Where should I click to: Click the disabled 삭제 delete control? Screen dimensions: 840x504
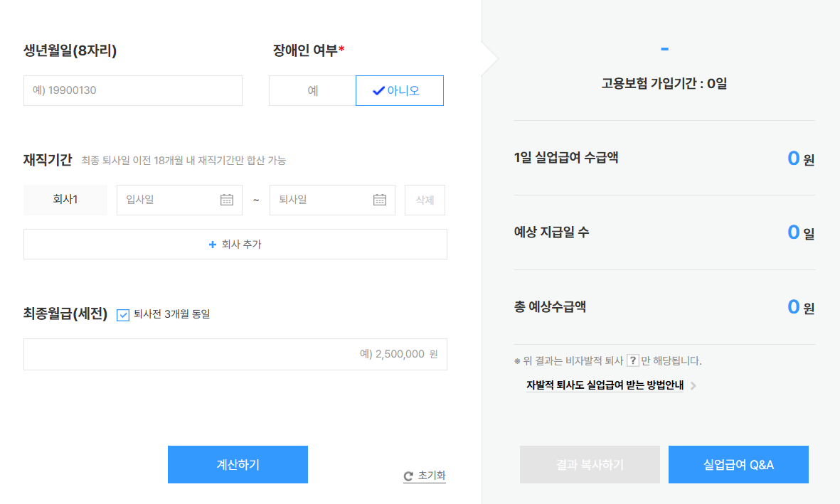pos(425,200)
